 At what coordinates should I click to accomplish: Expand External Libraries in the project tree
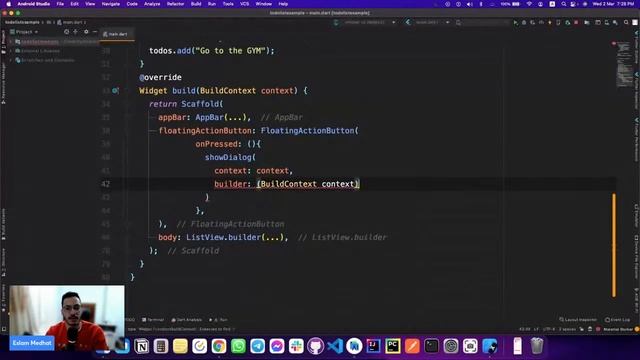coord(11,51)
